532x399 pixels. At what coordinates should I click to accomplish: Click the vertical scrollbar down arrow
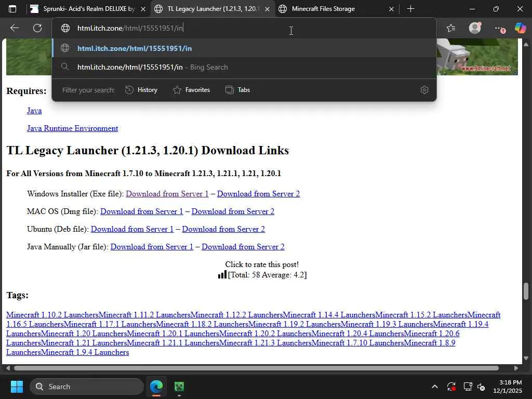coord(526,358)
